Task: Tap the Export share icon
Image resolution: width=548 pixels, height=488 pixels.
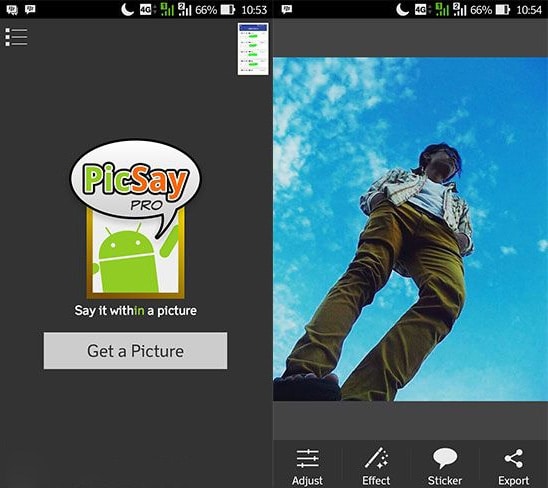Action: point(513,467)
